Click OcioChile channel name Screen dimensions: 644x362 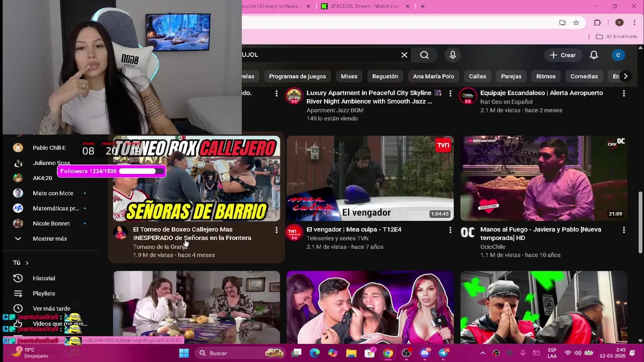pos(493,247)
